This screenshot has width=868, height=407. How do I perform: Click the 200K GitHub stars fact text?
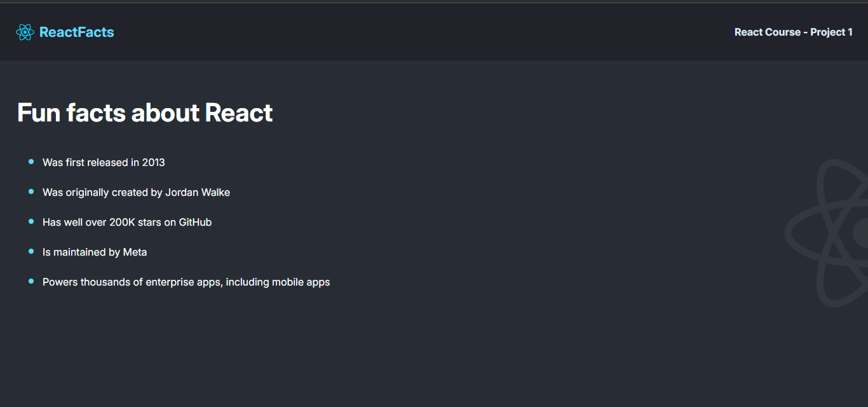[126, 222]
